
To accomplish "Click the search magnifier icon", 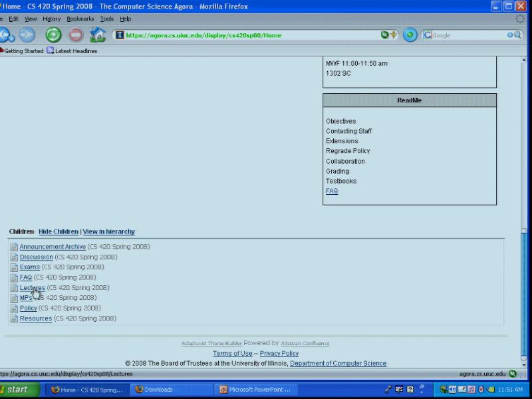I will [x=517, y=35].
